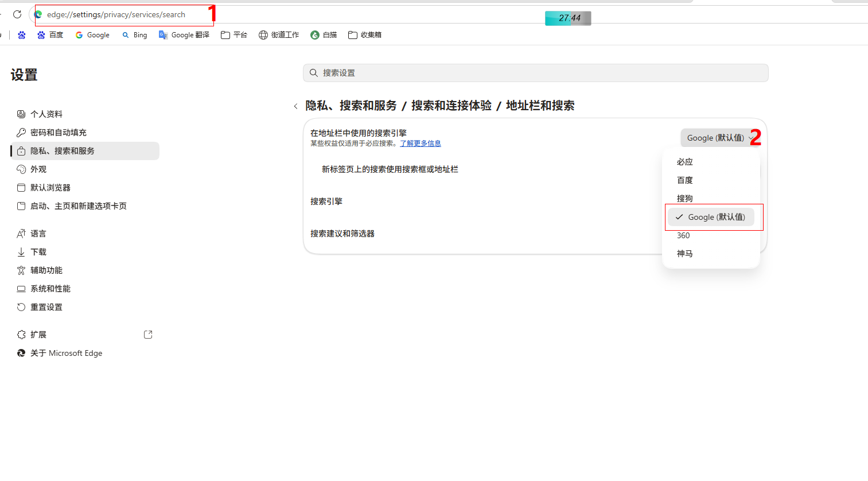Open the unlabeled Baidu paw bookmark
The image size is (868, 481).
pos(22,35)
